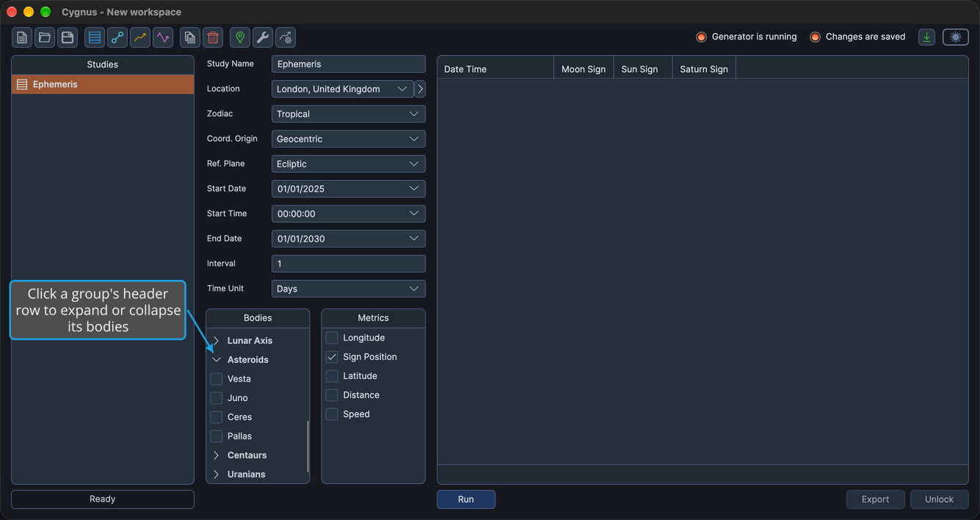Click the Export button
The image size is (980, 520).
pos(875,499)
